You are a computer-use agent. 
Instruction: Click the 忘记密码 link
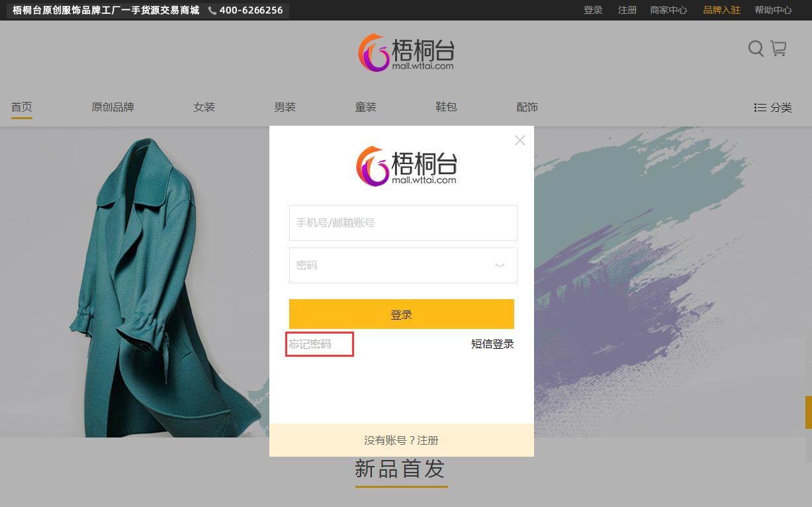pos(310,344)
